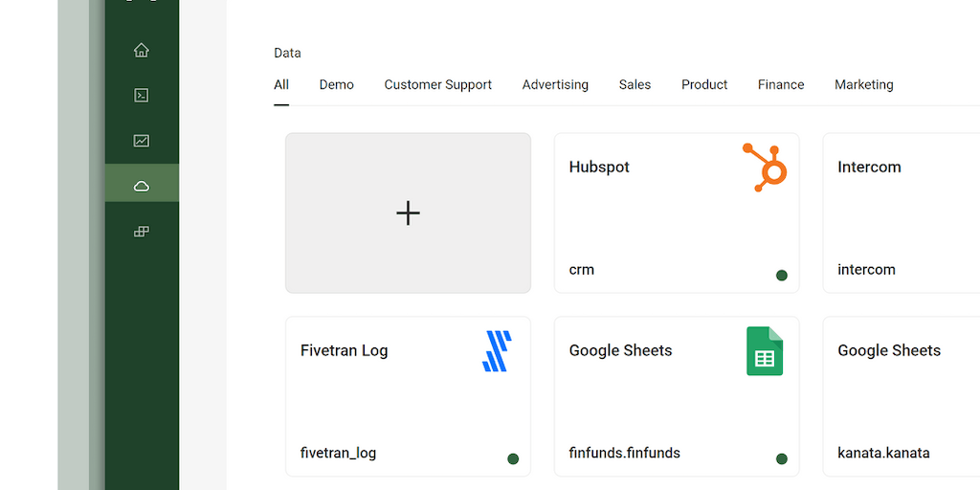Click the green Google Sheets logo on finfunds card
The image size is (980, 490).
tap(765, 351)
